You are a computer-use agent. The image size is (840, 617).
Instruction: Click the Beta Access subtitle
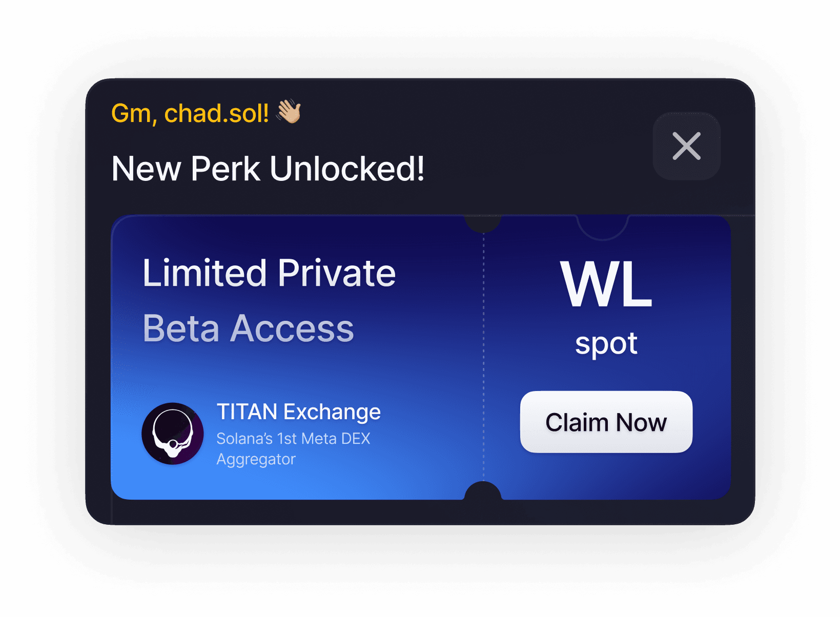(x=248, y=328)
